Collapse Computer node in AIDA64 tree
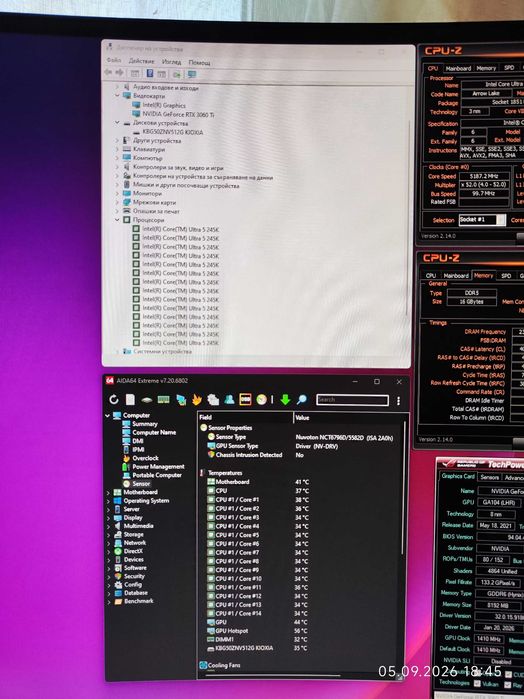This screenshot has width=524, height=699. click(107, 415)
